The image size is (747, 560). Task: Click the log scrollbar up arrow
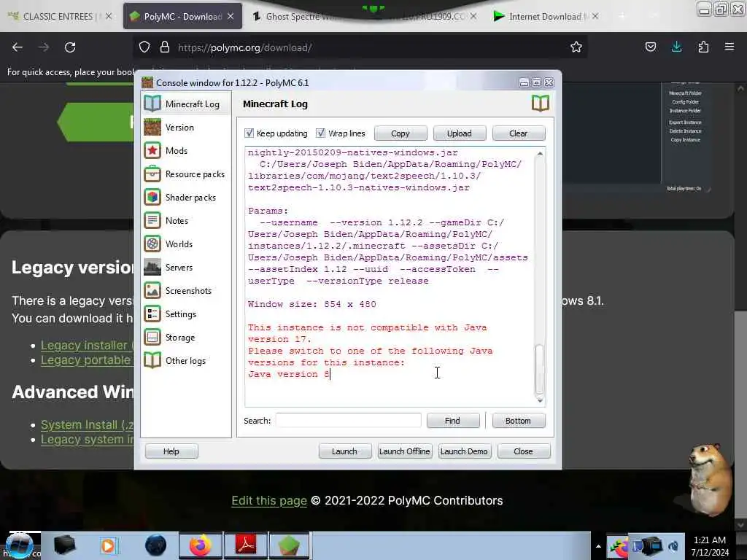click(539, 153)
